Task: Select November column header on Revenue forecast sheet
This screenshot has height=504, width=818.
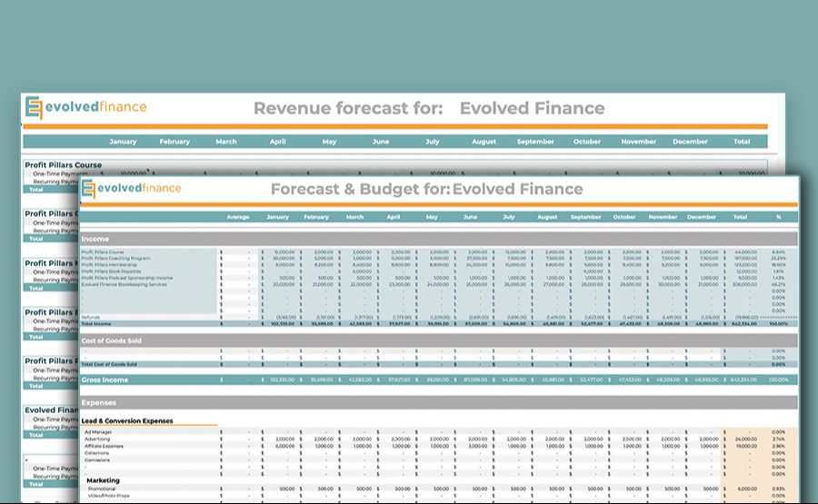Action: click(639, 142)
